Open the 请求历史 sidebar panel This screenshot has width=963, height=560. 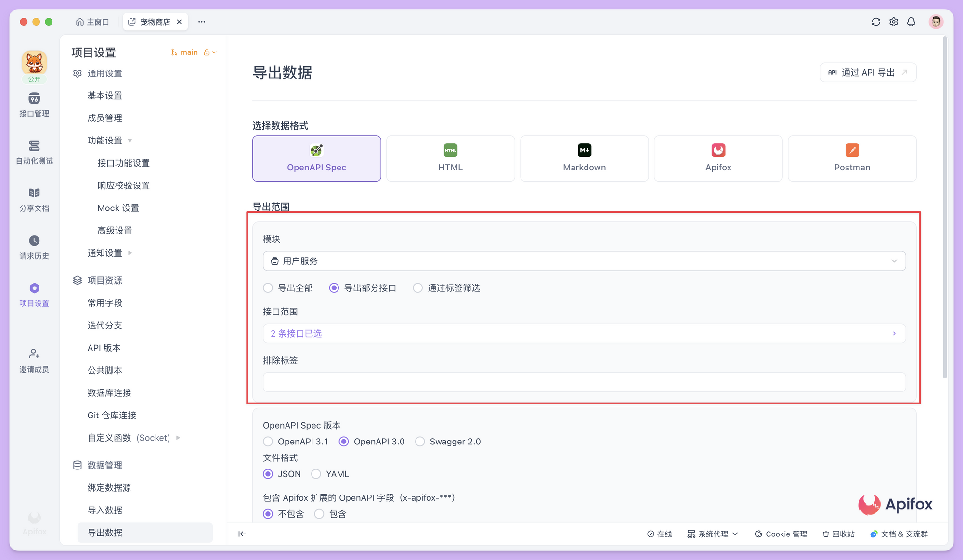tap(34, 246)
